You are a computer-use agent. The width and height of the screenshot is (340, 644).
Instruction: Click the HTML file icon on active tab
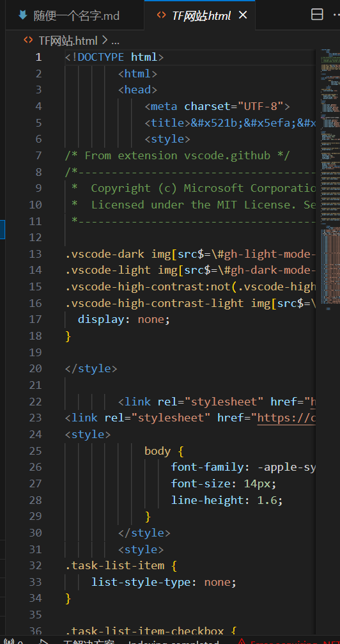point(162,15)
